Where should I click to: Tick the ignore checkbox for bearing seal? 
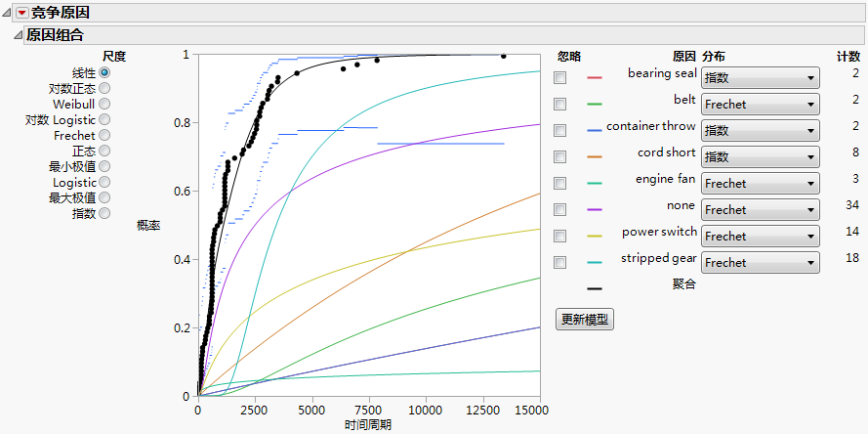(x=560, y=77)
